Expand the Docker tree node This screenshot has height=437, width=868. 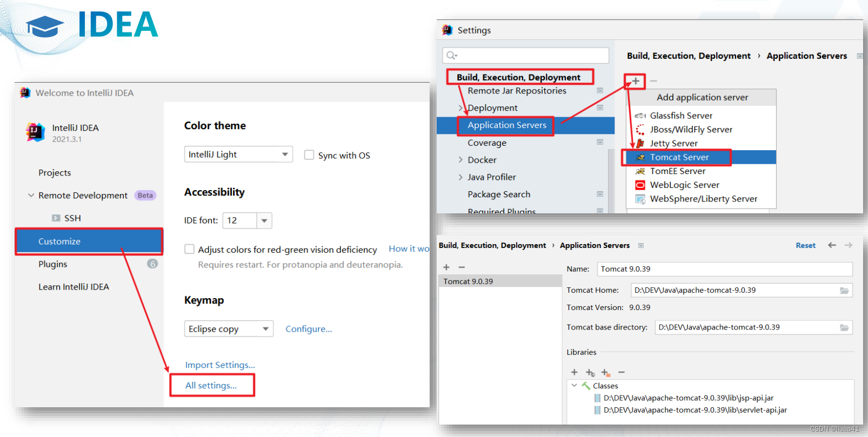coord(460,160)
